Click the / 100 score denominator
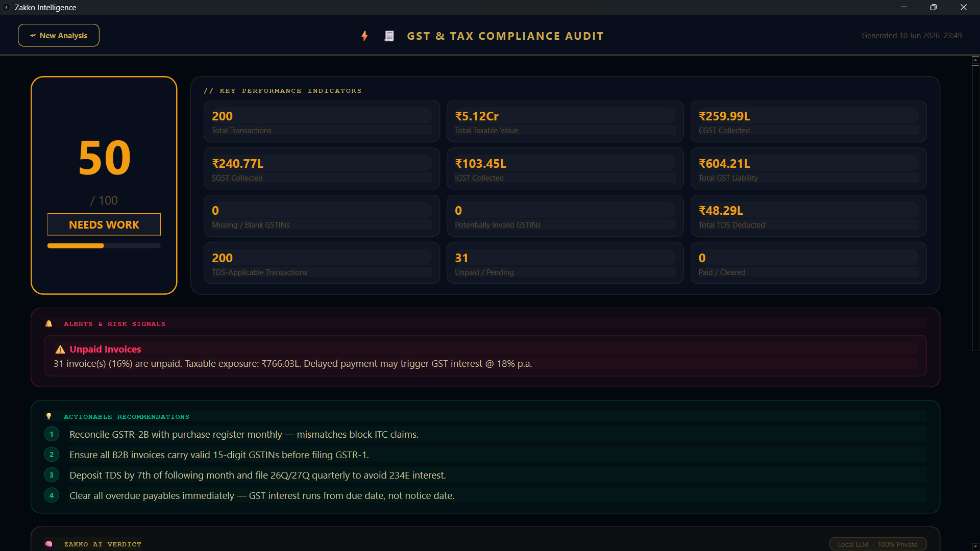The image size is (980, 551). point(104,201)
